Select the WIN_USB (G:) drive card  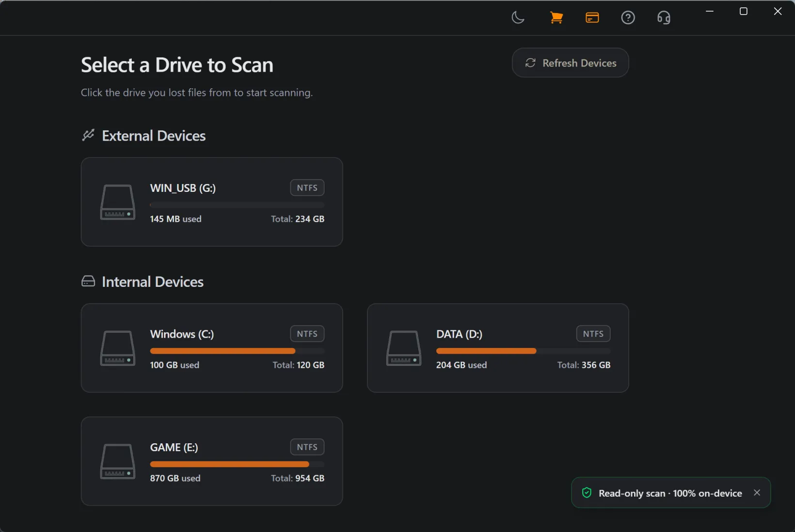tap(212, 202)
